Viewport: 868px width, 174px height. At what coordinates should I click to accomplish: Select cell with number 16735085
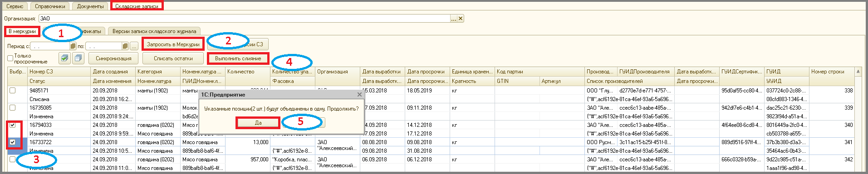tap(59, 108)
